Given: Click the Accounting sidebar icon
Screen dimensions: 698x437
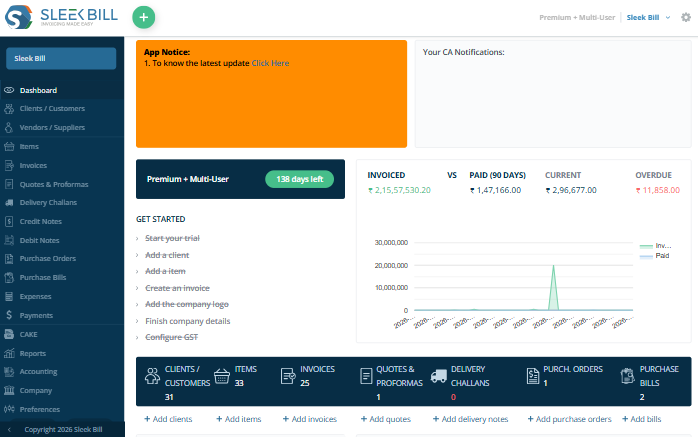Looking at the screenshot, I should (x=9, y=372).
